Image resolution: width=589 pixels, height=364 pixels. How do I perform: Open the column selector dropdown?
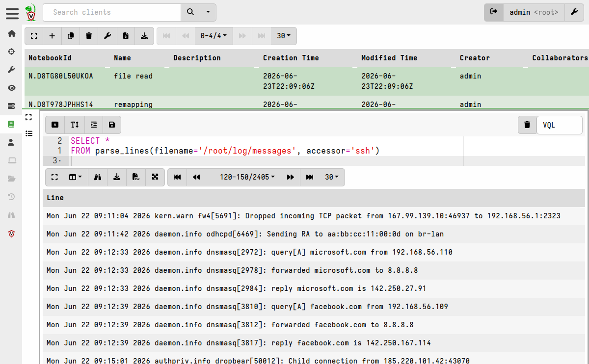pos(76,177)
